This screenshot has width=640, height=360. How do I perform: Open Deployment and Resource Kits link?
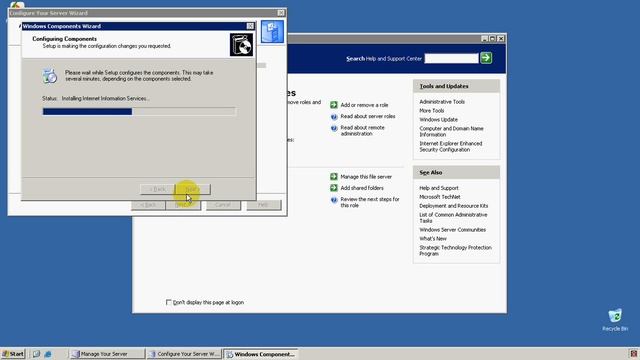[453, 206]
